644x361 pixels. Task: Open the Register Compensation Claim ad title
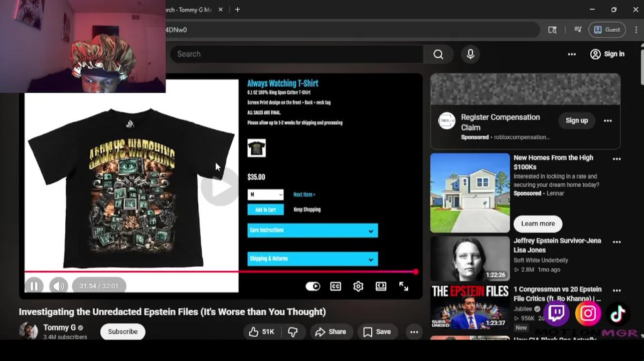[x=501, y=122]
